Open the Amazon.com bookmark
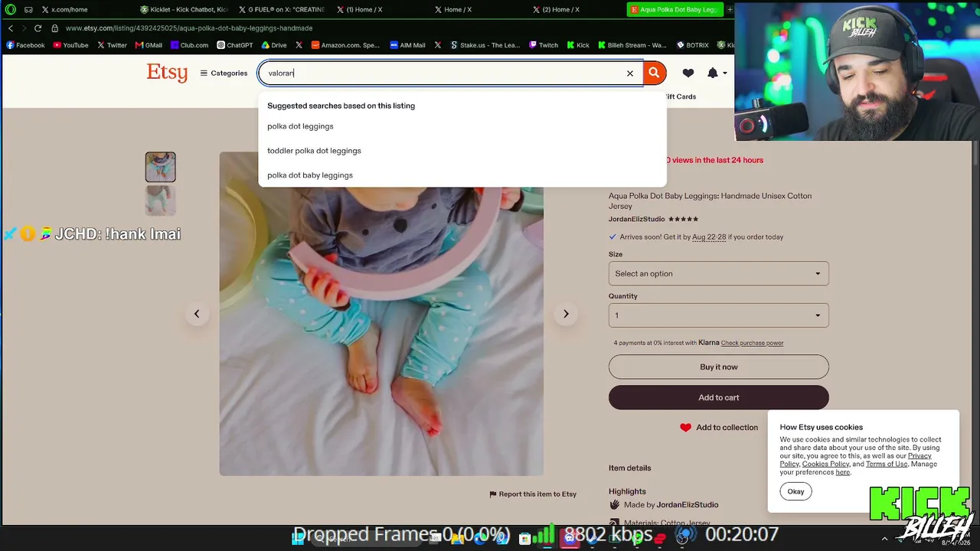Viewport: 980px width, 551px height. coord(345,45)
